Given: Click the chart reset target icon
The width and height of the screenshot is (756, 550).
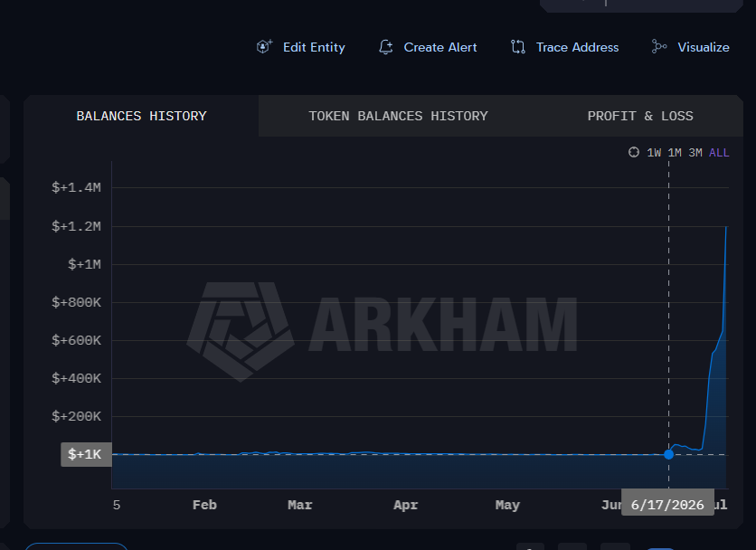Looking at the screenshot, I should 634,153.
